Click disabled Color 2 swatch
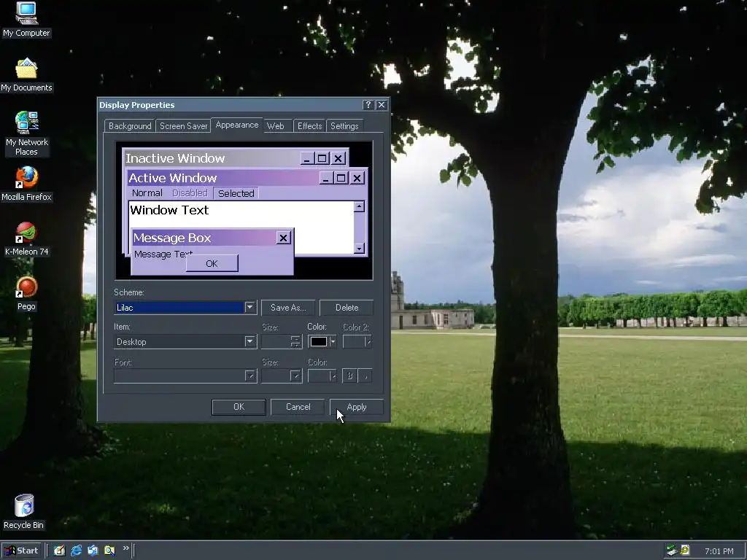The height and width of the screenshot is (560, 747). 357,341
